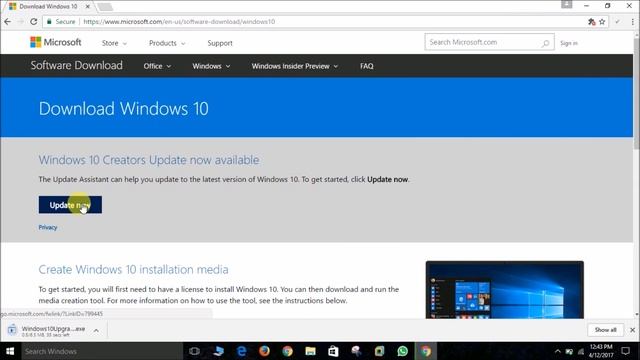Click the Windows 10 desktop preview image
640x360 pixels.
pyautogui.click(x=504, y=290)
